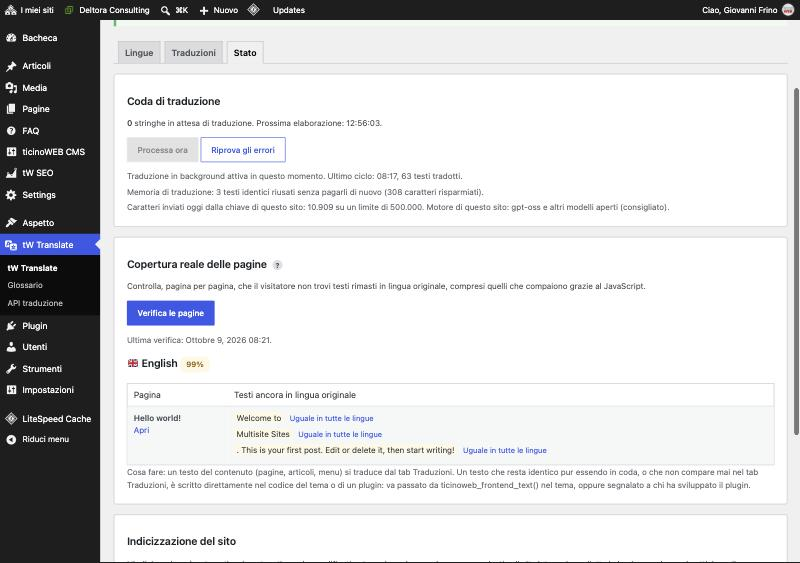800x563 pixels.
Task: Click the Strumenti wrench icon
Action: click(11, 369)
